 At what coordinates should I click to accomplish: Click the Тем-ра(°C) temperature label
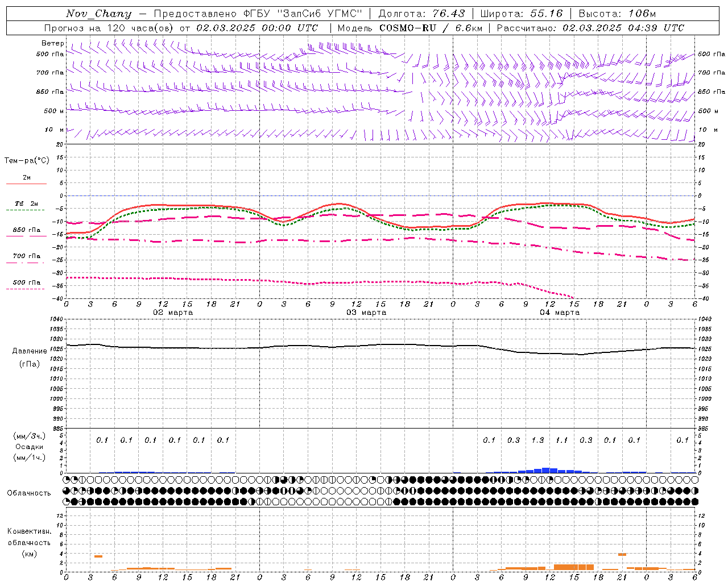point(27,161)
